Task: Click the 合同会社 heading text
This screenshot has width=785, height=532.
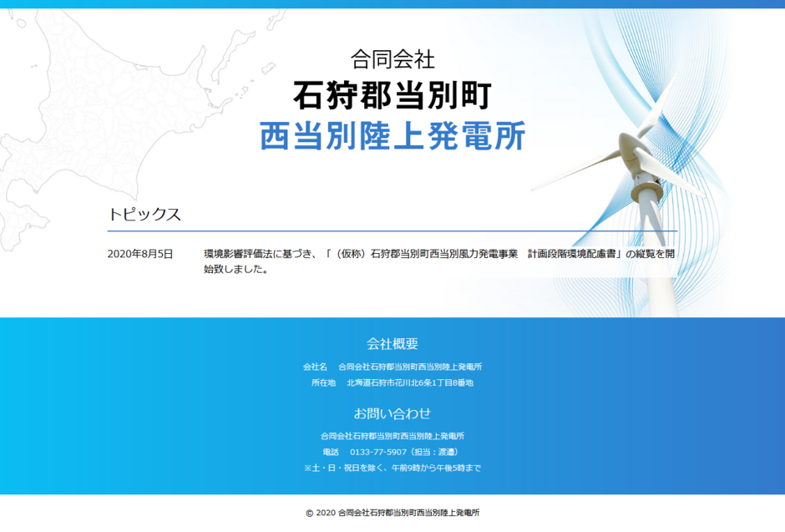Action: tap(392, 59)
